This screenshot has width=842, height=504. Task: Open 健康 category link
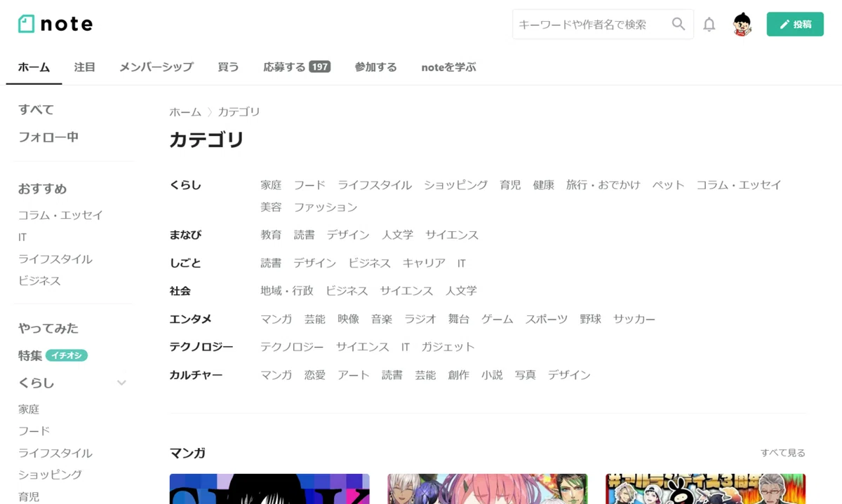[x=544, y=185]
